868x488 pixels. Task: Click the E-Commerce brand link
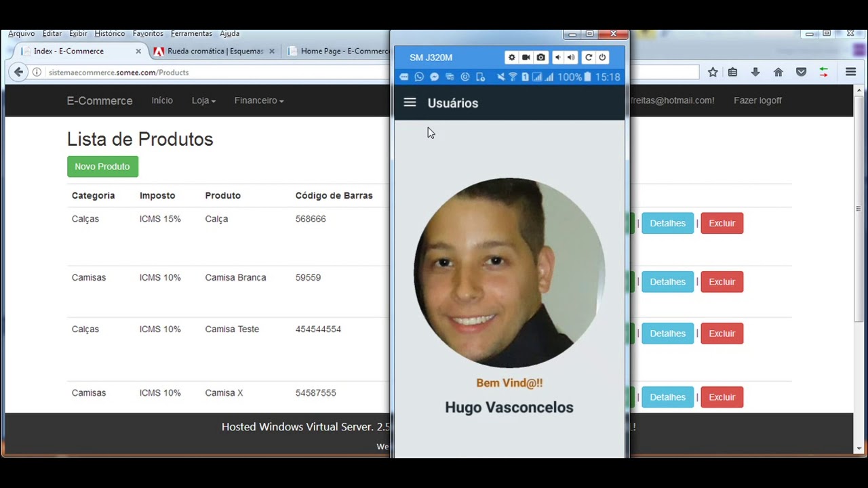[100, 100]
